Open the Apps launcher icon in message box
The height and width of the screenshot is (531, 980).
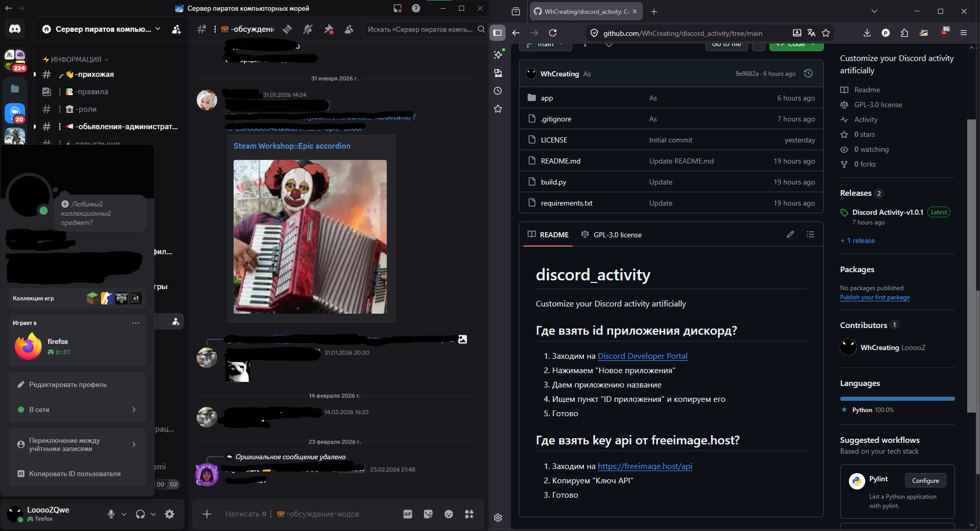pos(469,514)
